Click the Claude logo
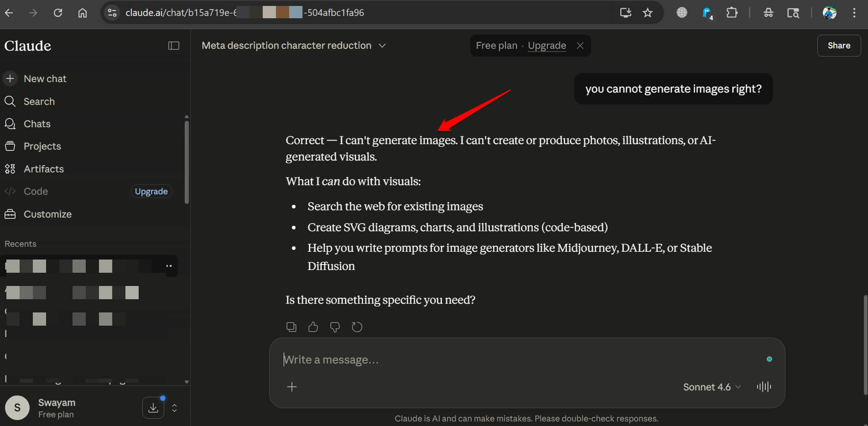The height and width of the screenshot is (426, 868). coord(28,46)
